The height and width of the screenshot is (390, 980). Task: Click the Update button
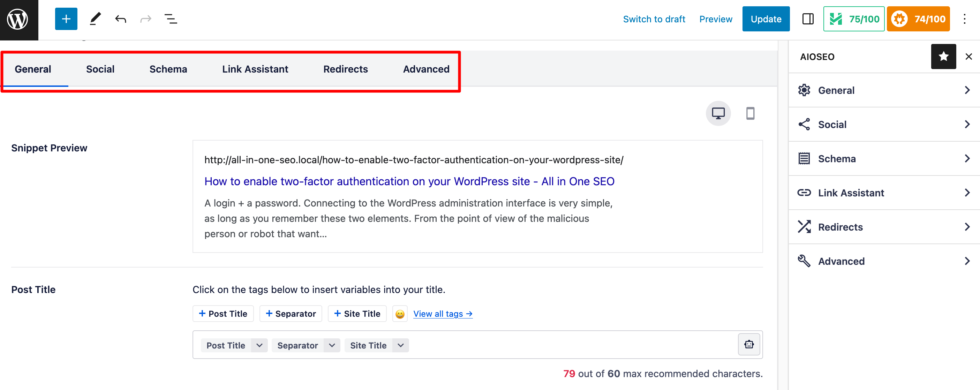click(x=766, y=19)
